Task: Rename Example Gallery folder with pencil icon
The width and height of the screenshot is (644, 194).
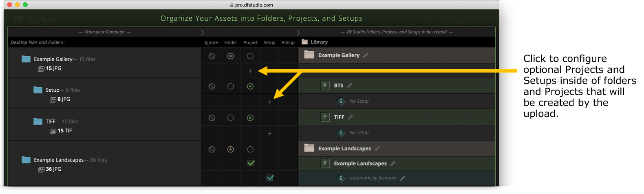Action: pos(366,55)
